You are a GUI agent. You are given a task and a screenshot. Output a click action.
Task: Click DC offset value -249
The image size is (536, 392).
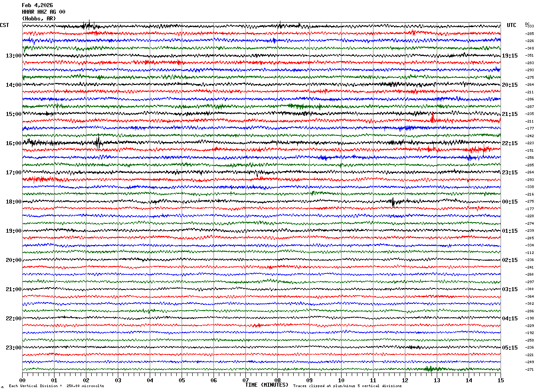(x=529, y=362)
